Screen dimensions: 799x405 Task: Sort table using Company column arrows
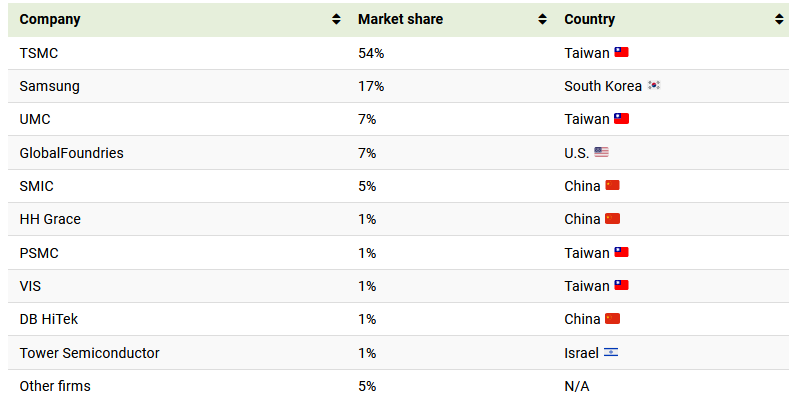(336, 19)
